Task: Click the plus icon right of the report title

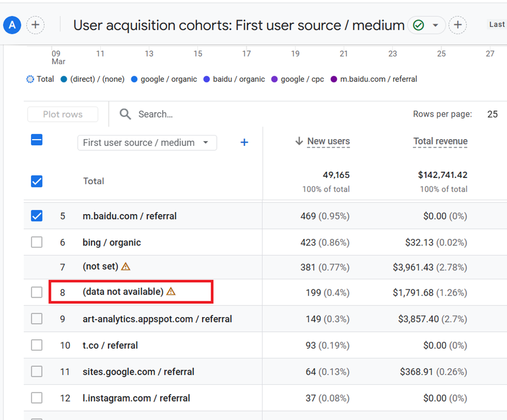Action: pyautogui.click(x=458, y=25)
